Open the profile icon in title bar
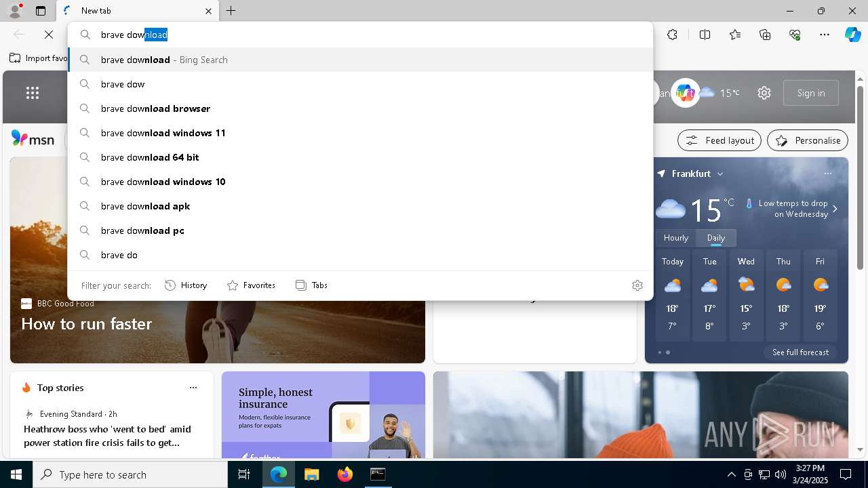This screenshot has height=488, width=868. [15, 11]
